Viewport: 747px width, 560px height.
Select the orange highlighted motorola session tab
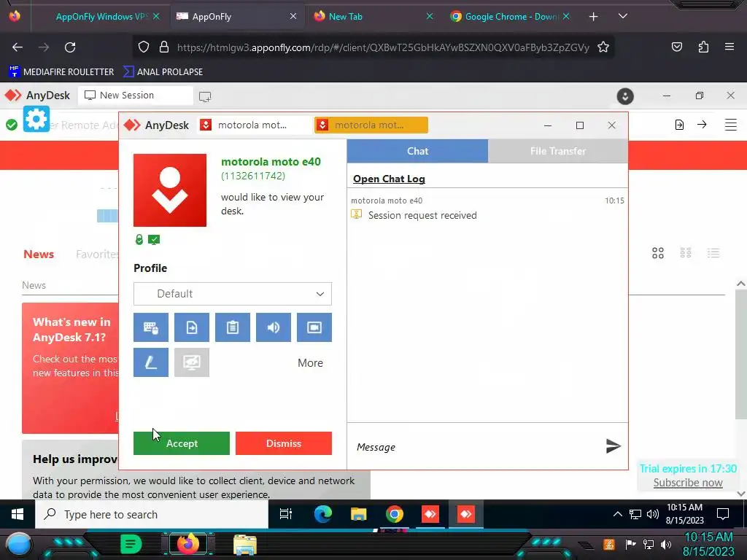[x=371, y=125]
